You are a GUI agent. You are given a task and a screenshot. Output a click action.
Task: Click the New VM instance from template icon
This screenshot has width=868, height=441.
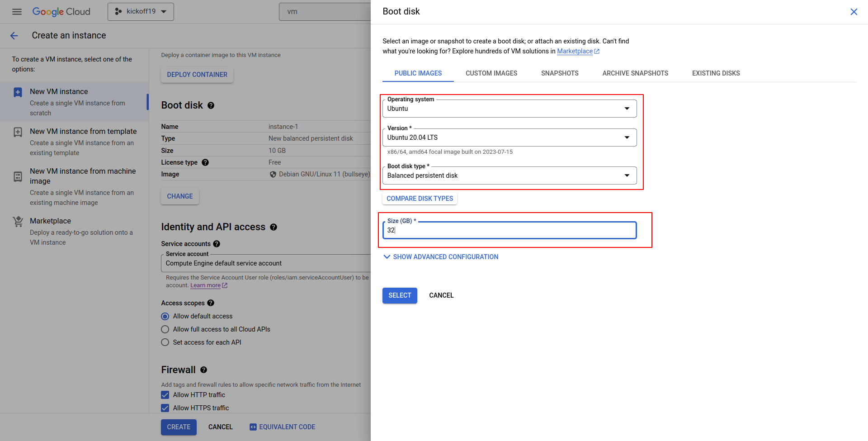[18, 132]
